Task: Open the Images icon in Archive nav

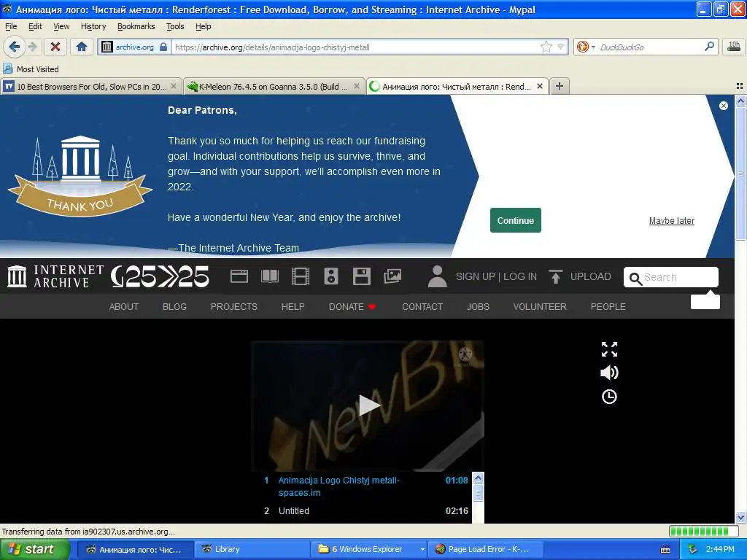Action: (x=392, y=276)
